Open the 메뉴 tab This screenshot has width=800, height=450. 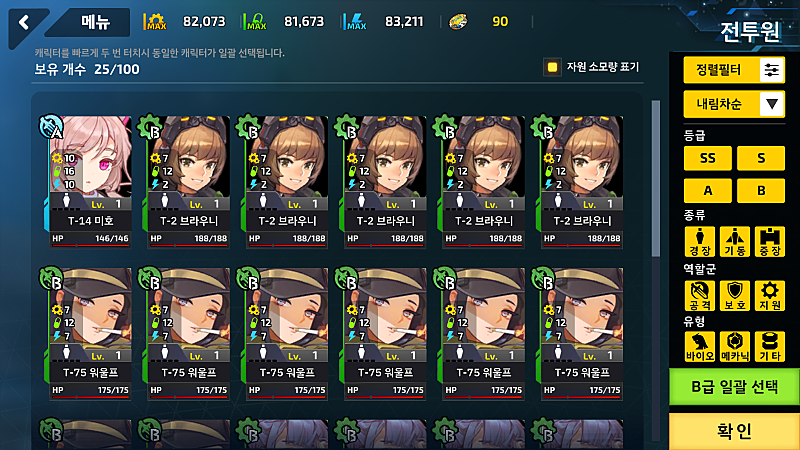click(95, 22)
